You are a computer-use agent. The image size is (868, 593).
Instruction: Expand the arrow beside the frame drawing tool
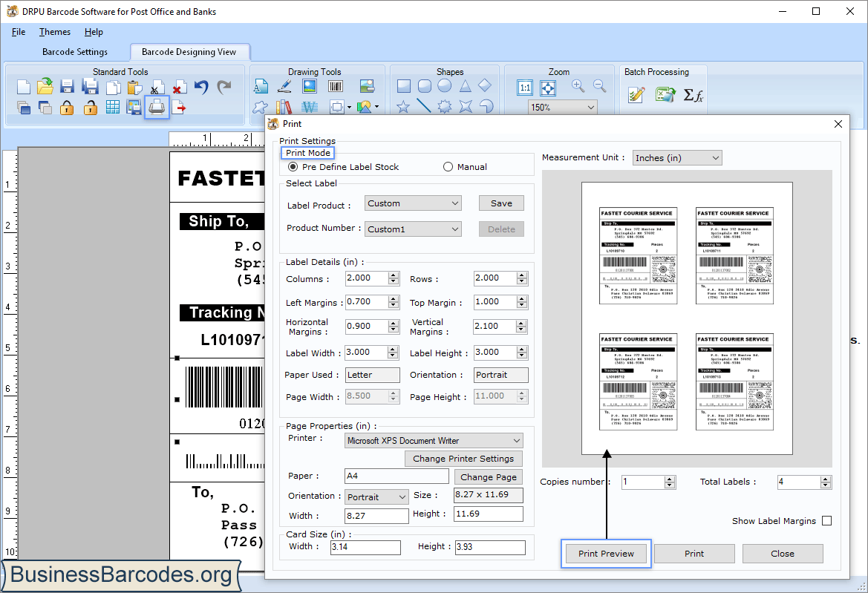(349, 107)
